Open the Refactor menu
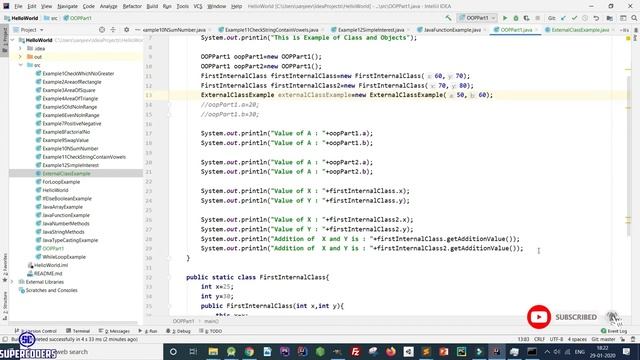The height and width of the screenshot is (360, 640). pyautogui.click(x=132, y=7)
